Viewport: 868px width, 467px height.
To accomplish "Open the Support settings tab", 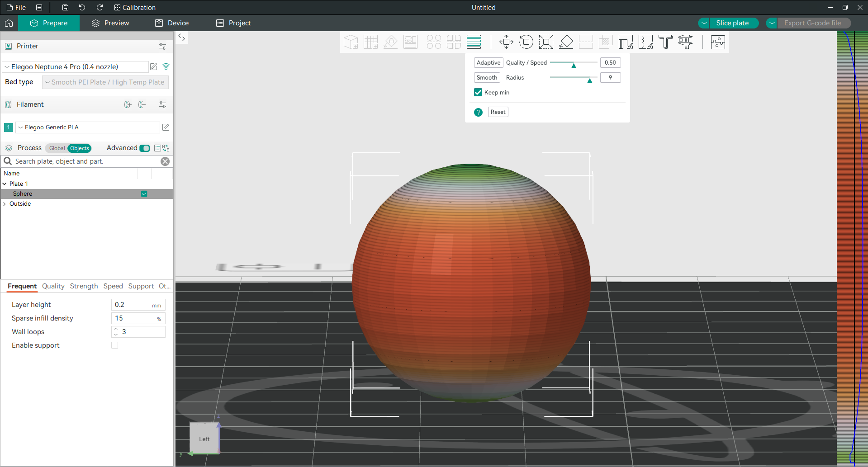I will pos(141,286).
